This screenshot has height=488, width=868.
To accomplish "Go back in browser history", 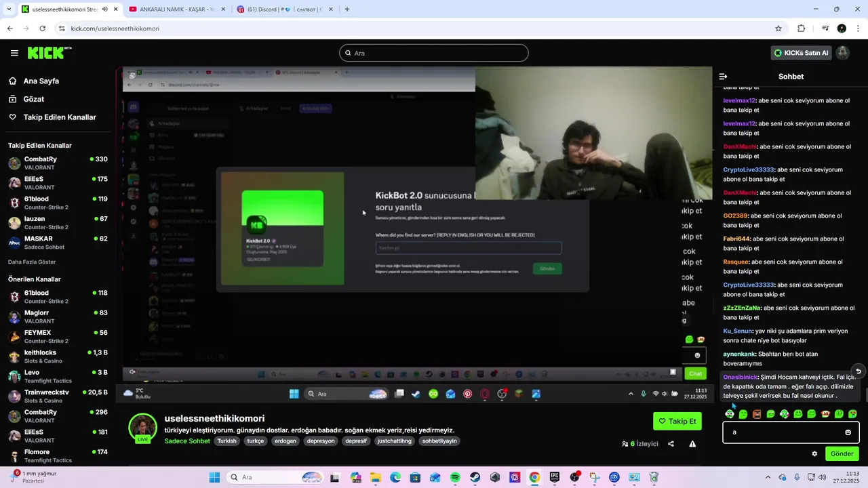I will coord(9,28).
